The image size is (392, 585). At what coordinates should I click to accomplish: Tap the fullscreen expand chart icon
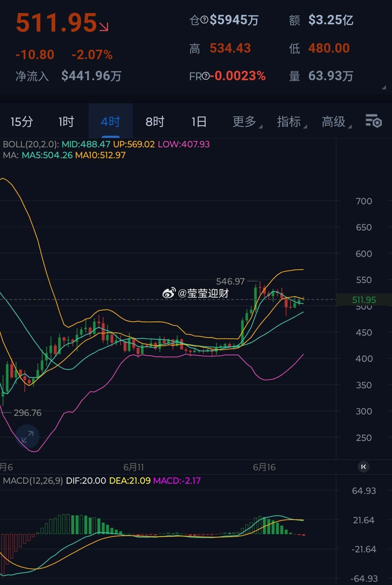click(27, 436)
